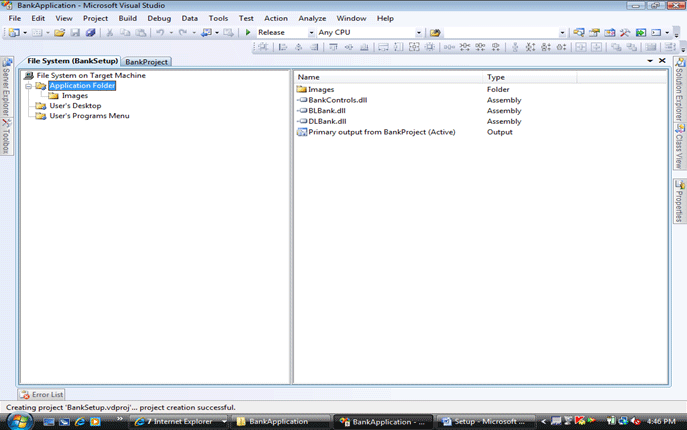Screen dimensions: 687x430
Task: Open the Build menu
Action: tap(128, 18)
